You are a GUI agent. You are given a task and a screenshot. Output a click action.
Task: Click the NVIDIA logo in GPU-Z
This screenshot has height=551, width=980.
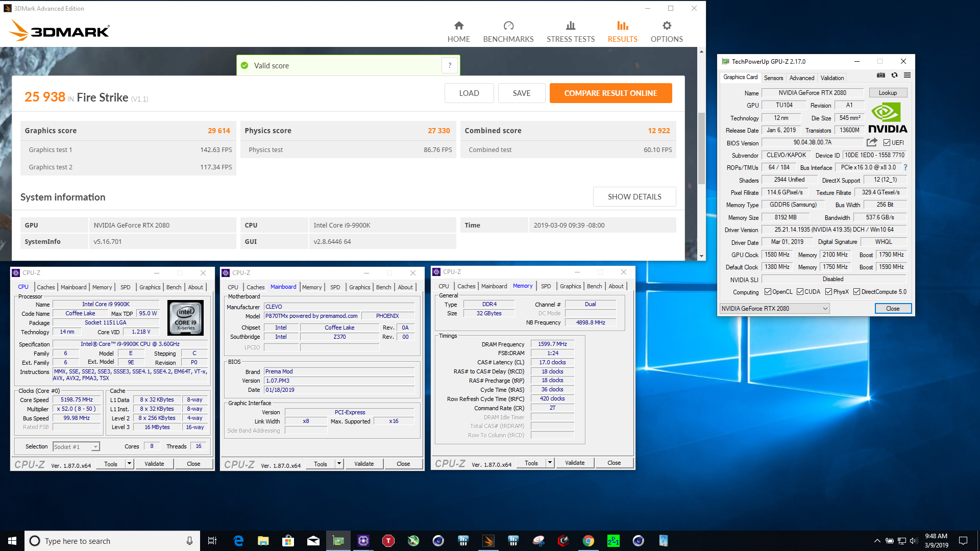tap(888, 118)
